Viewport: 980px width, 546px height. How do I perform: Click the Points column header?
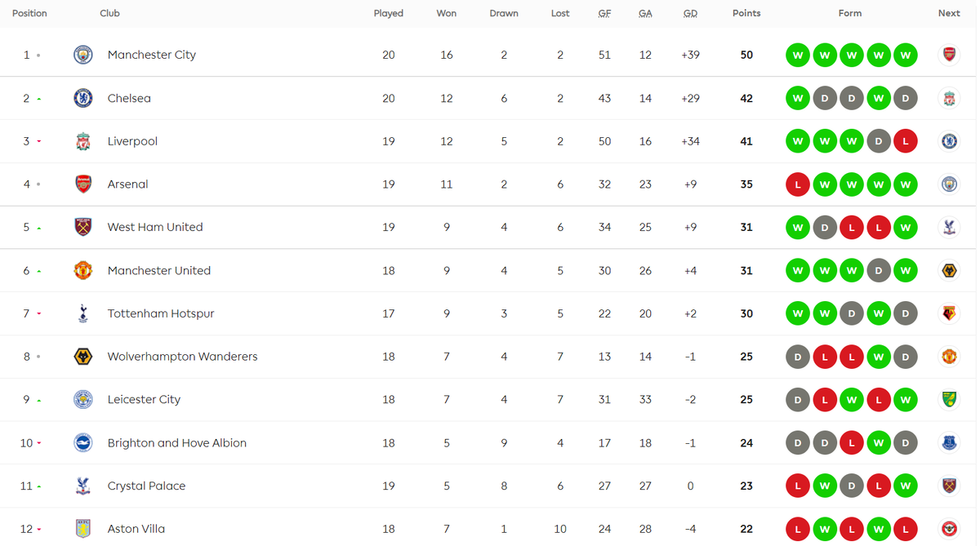pyautogui.click(x=746, y=13)
